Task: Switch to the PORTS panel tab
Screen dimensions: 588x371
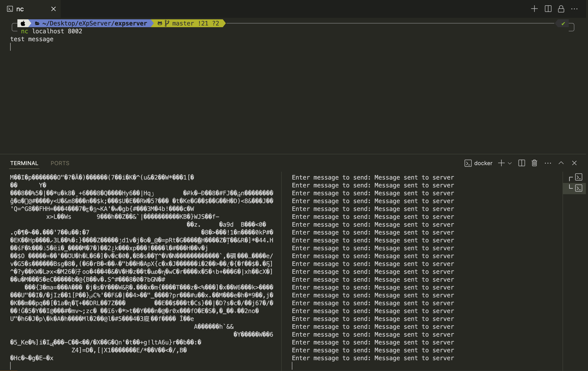Action: (60, 163)
